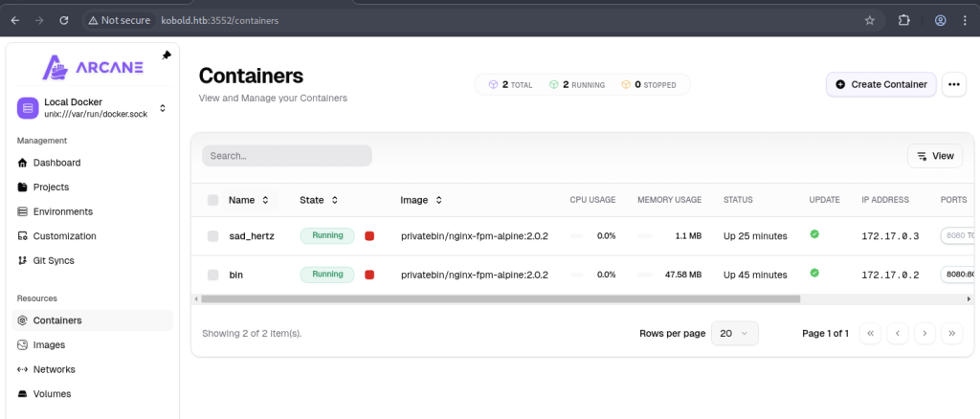
Task: Click the Running badge for bin
Action: click(327, 275)
